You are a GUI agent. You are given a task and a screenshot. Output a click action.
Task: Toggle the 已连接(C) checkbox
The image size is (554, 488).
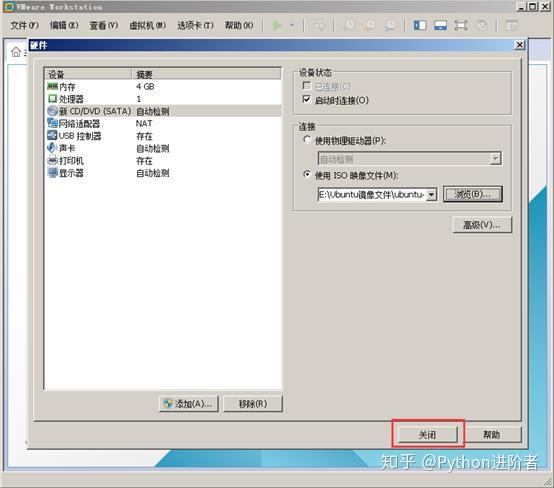tap(307, 86)
